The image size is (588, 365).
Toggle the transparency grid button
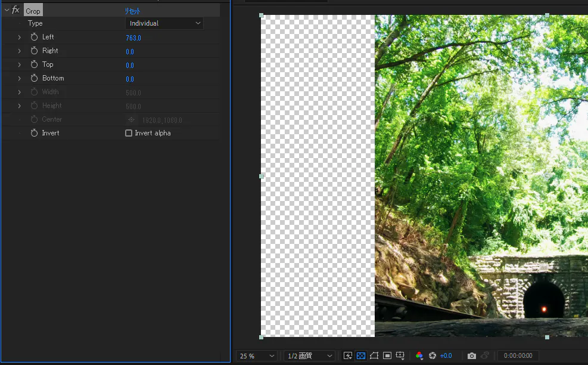[361, 356]
